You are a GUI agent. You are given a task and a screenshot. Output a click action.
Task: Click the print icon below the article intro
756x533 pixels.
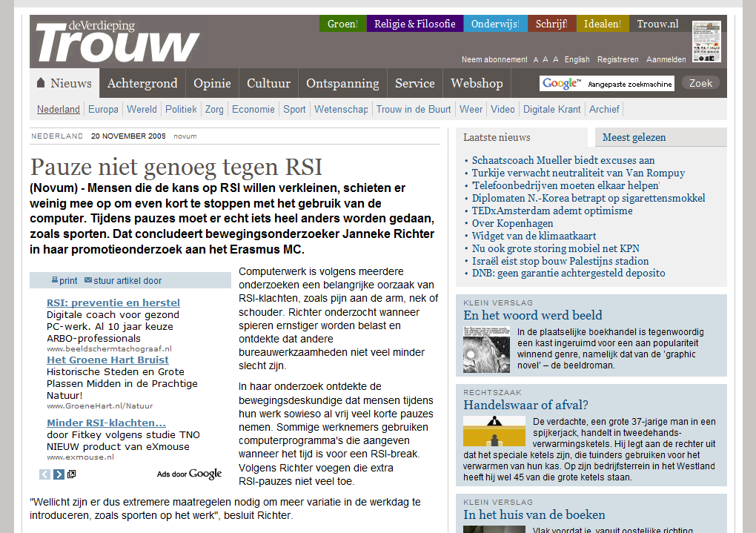point(55,280)
